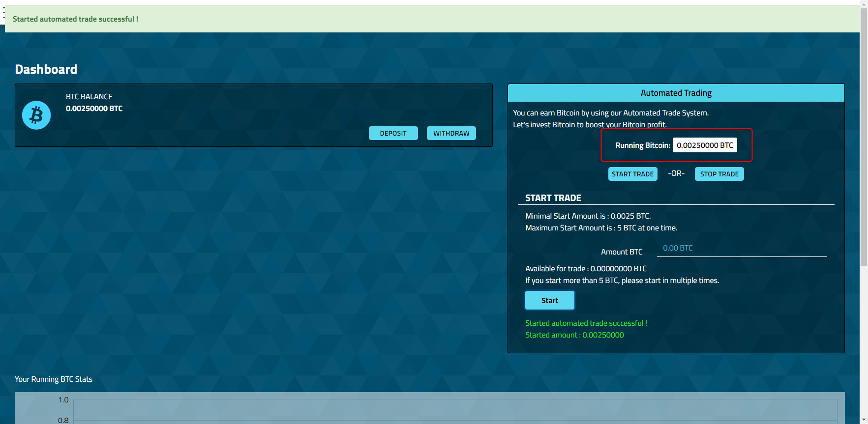Select the START TRADE button
This screenshot has height=424, width=868.
pos(633,174)
